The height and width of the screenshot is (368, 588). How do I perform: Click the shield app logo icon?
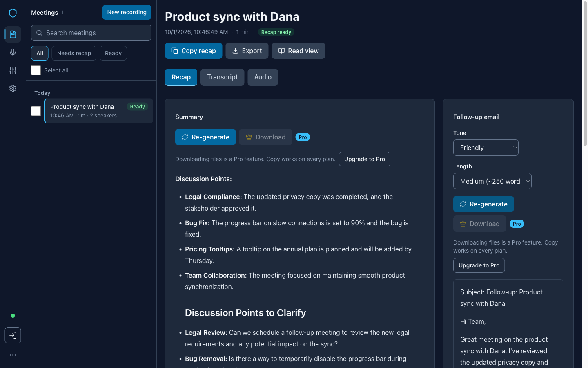coord(13,13)
